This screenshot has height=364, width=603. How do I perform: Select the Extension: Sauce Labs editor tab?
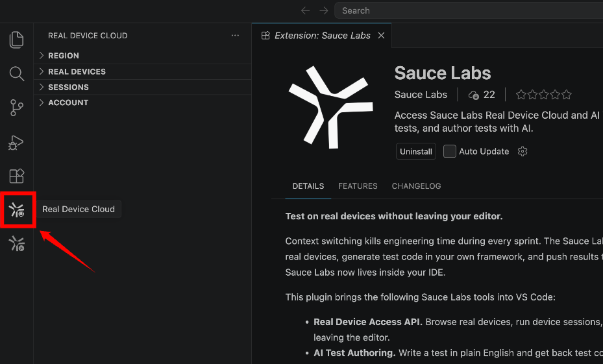[322, 36]
